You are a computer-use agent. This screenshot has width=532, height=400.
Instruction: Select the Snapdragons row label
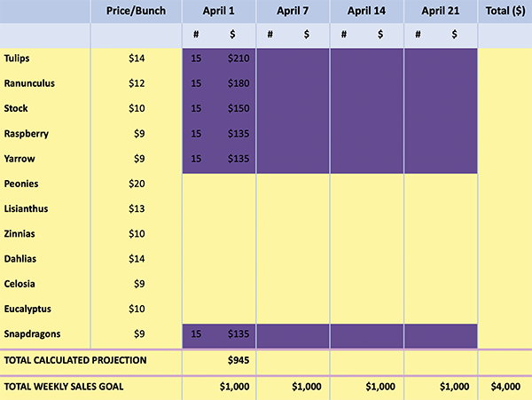pyautogui.click(x=30, y=334)
